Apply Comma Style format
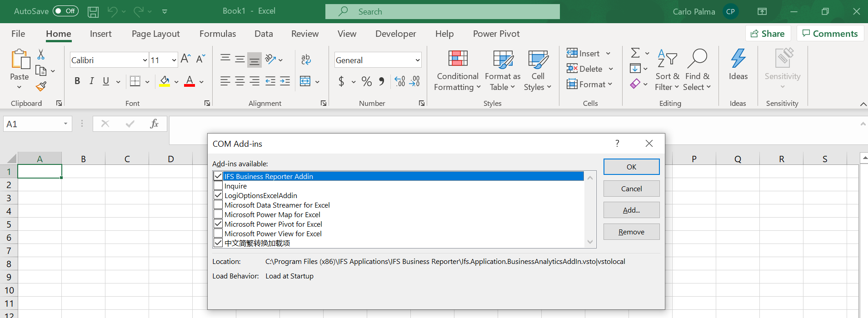 point(382,81)
